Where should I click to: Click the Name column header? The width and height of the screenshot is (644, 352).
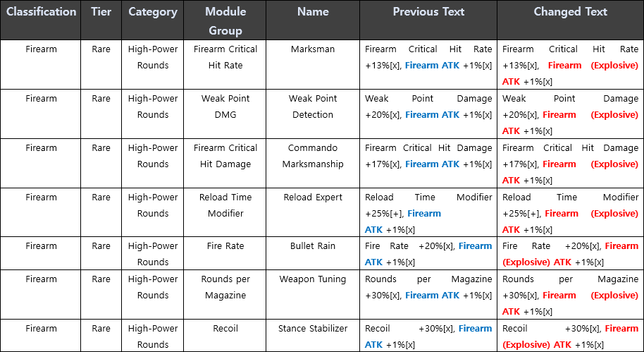point(313,12)
